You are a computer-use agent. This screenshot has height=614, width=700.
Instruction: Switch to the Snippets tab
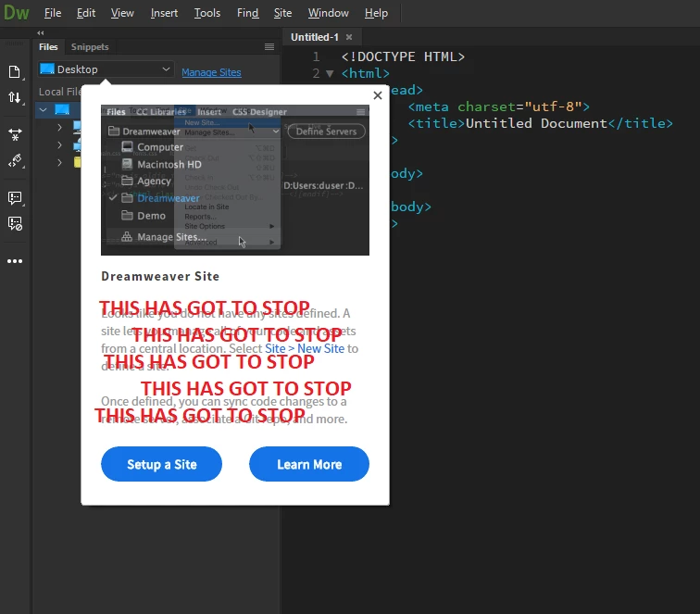pyautogui.click(x=90, y=47)
